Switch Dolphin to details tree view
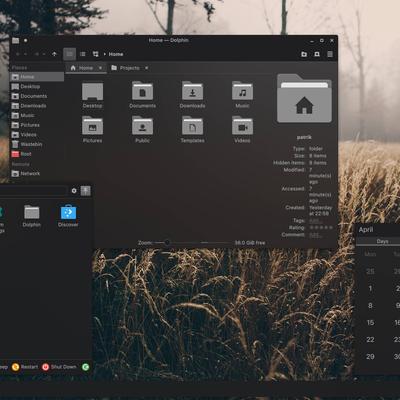 click(96, 54)
